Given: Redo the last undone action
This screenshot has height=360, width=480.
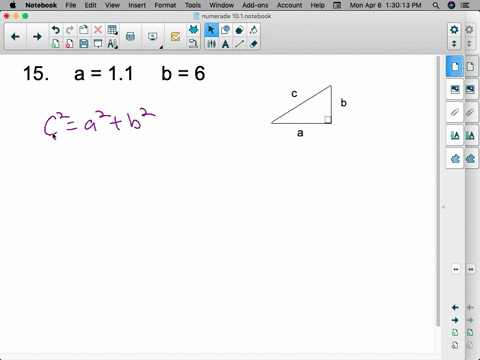Looking at the screenshot, I should [x=70, y=30].
